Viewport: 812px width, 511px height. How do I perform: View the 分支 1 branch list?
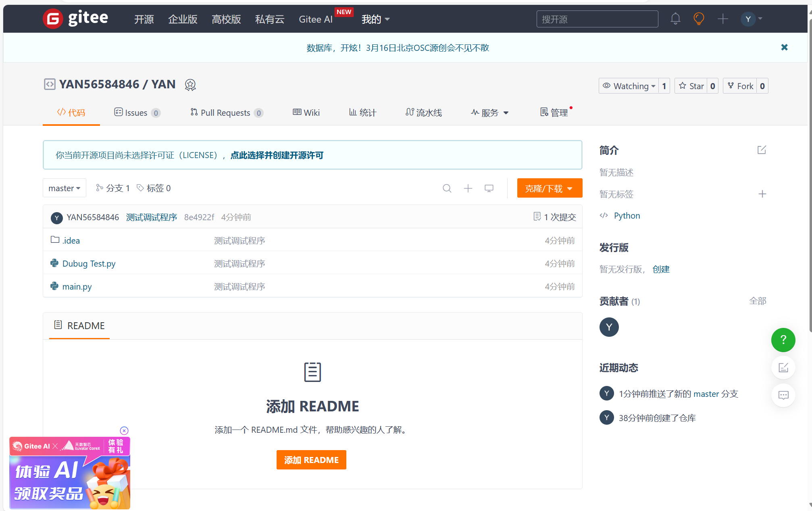tap(113, 188)
